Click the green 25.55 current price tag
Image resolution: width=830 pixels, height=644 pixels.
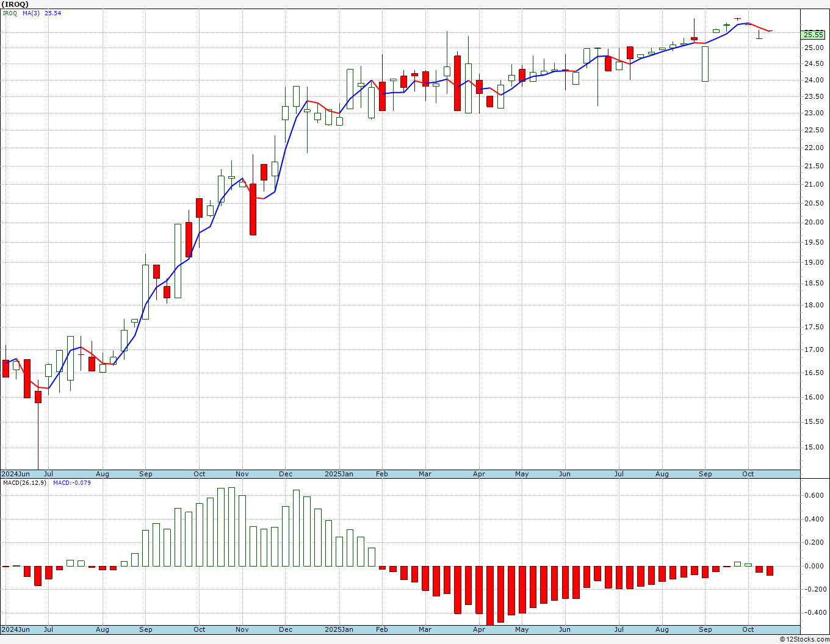814,35
